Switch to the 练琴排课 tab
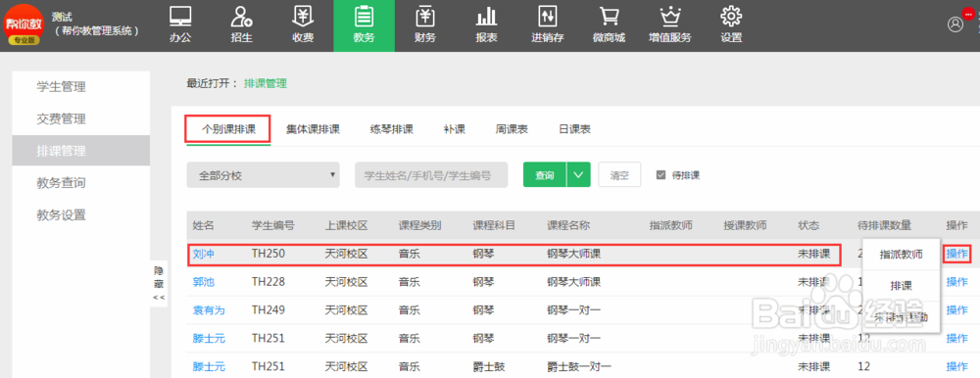The image size is (980, 378). [x=392, y=129]
